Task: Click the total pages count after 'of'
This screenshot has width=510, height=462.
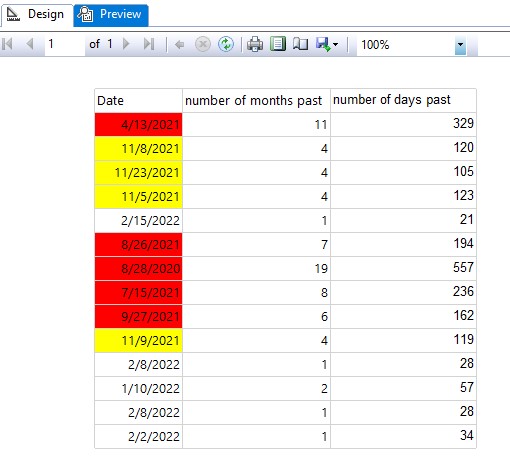Action: pyautogui.click(x=110, y=44)
